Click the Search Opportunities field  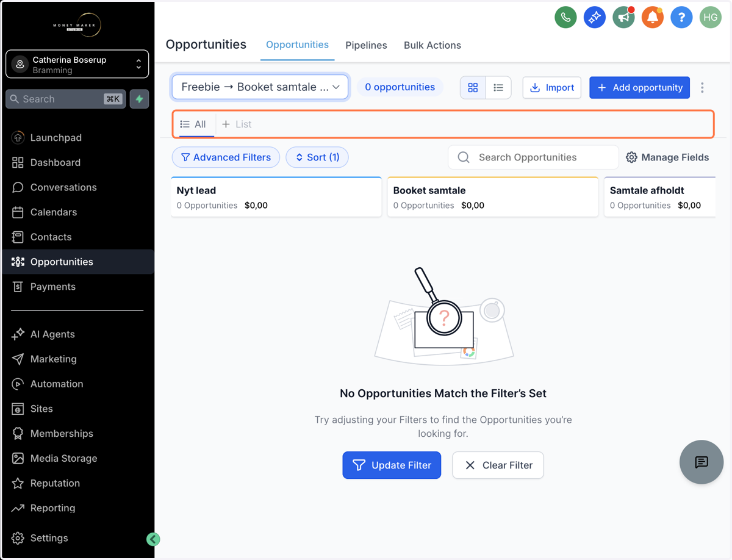pyautogui.click(x=533, y=157)
